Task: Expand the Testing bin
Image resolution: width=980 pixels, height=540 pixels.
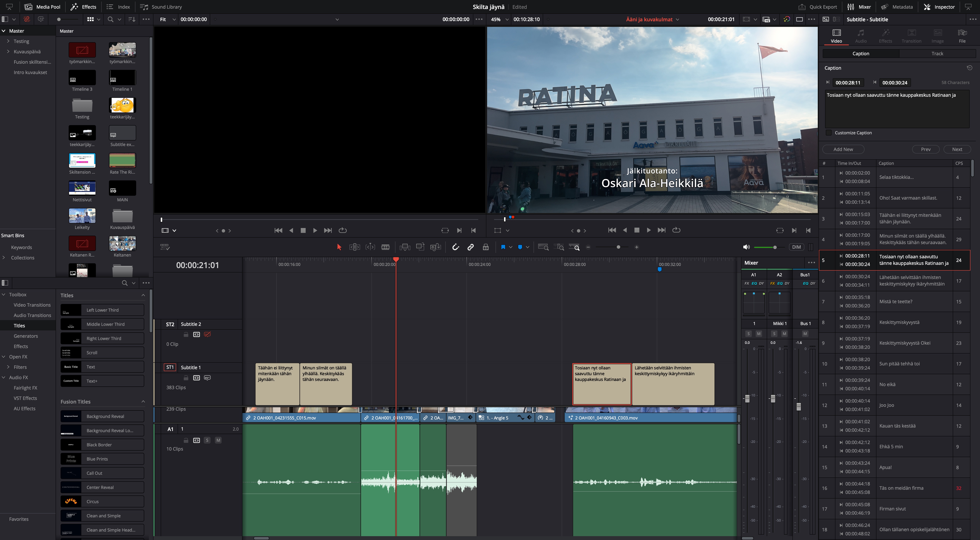Action: pyautogui.click(x=8, y=41)
